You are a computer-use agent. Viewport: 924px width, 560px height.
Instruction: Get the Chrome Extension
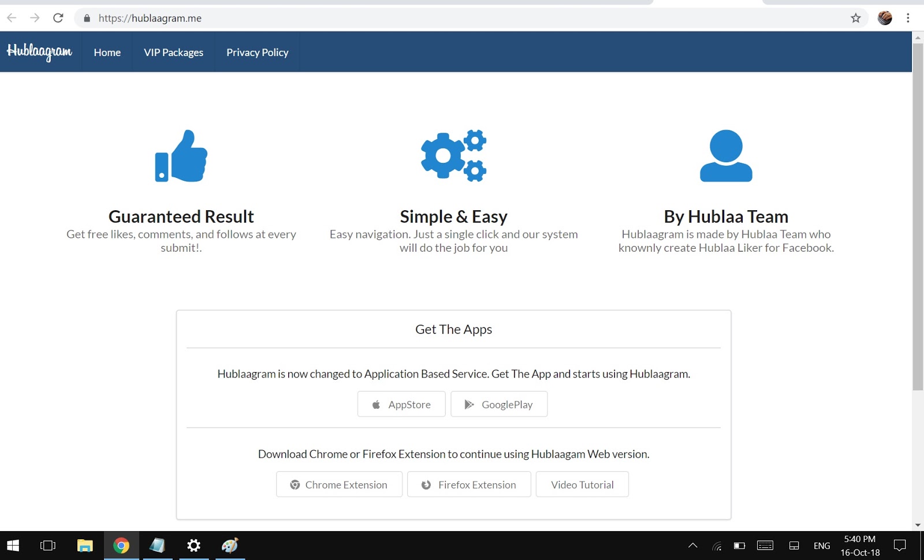click(x=339, y=484)
